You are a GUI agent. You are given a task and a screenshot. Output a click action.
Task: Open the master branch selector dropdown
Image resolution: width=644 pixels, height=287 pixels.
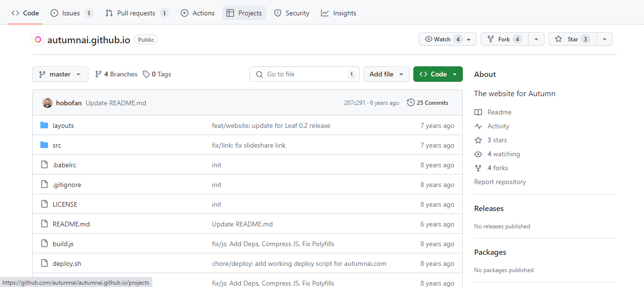[60, 74]
